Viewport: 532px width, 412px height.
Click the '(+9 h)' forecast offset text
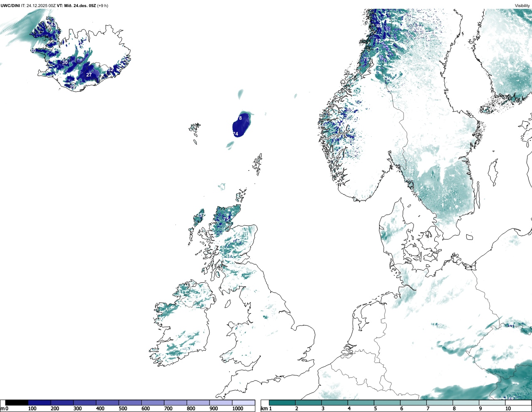[103, 6]
